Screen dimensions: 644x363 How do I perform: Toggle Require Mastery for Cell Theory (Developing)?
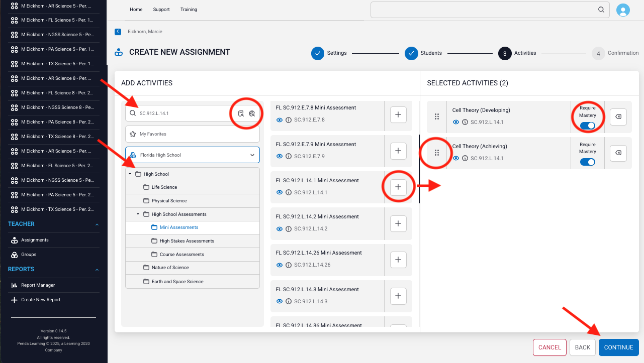tap(588, 126)
